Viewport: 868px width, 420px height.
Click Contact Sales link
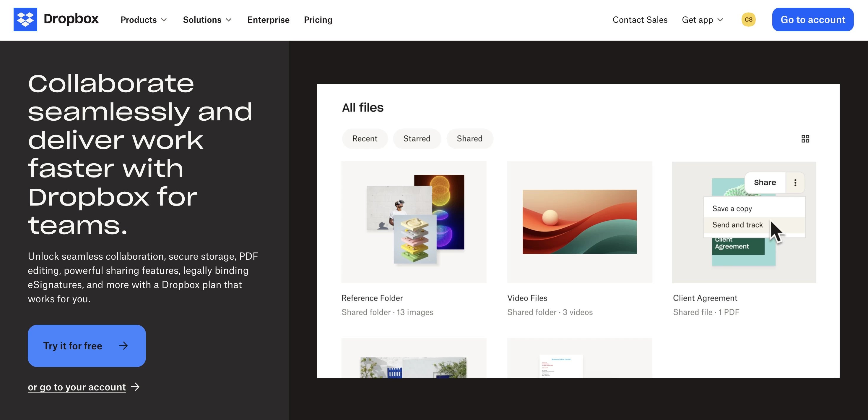[x=640, y=20]
